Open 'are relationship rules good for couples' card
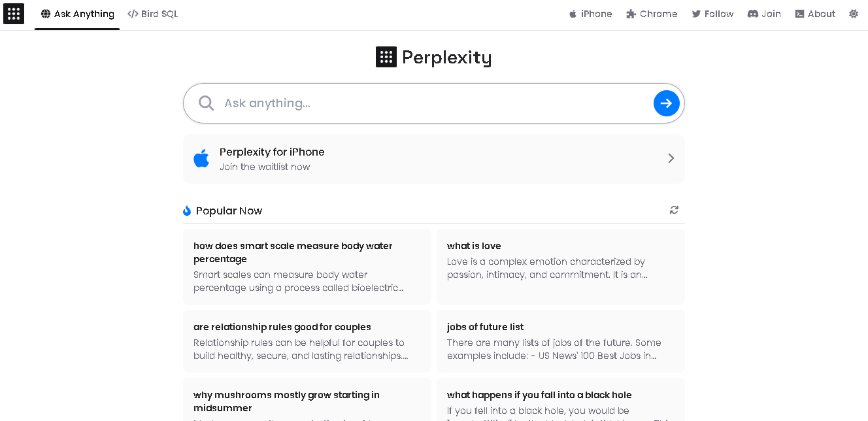The image size is (868, 421). (x=307, y=341)
